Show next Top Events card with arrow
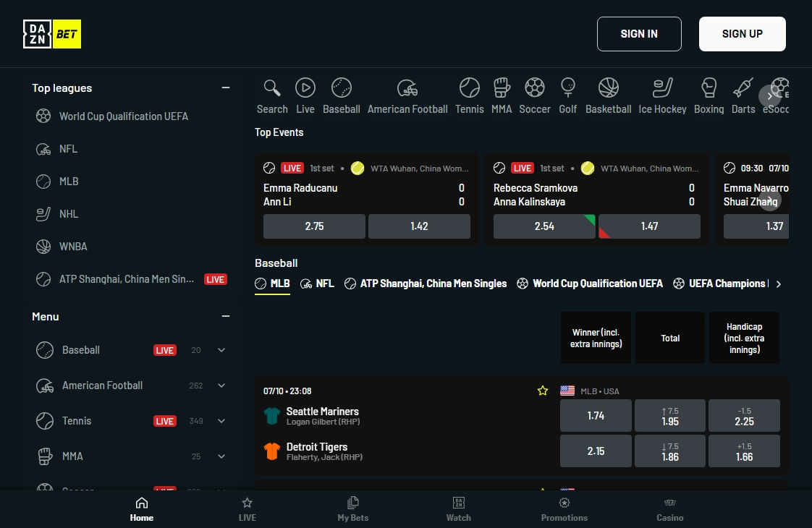 [770, 200]
